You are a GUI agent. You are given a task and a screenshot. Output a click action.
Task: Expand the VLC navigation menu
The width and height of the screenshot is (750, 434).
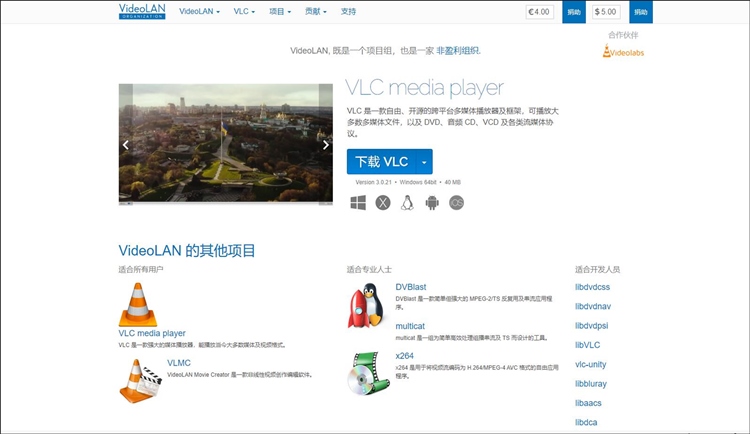coord(244,11)
